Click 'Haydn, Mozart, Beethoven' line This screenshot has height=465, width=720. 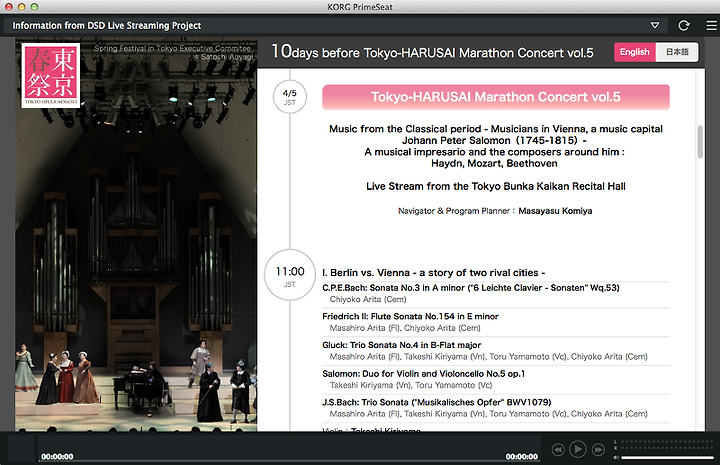pos(494,163)
